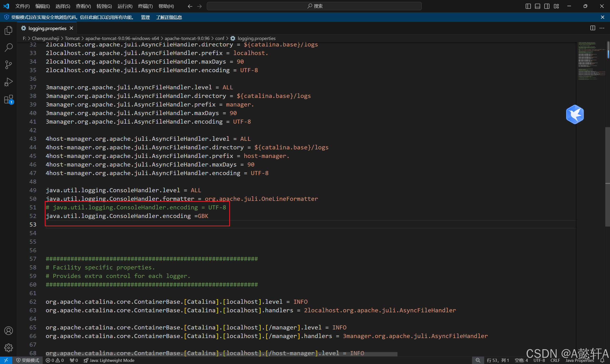Toggle the primary side bar layout button
The image size is (610, 364).
pyautogui.click(x=528, y=6)
